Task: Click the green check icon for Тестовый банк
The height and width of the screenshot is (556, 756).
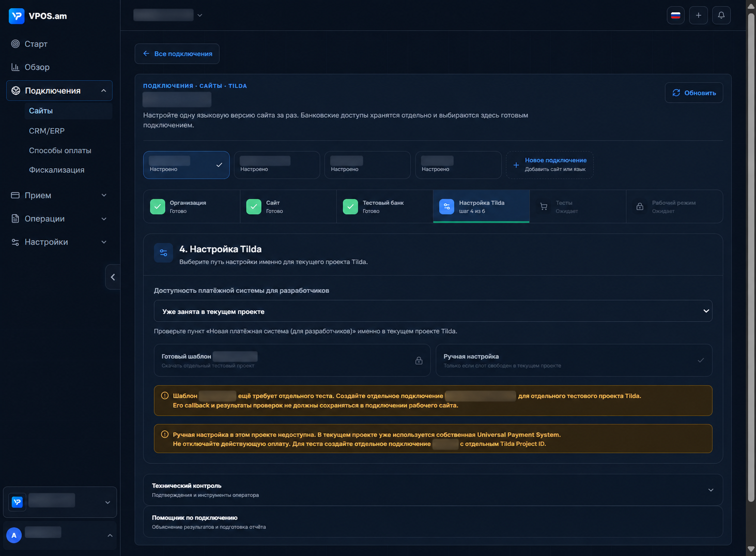Action: click(x=350, y=206)
